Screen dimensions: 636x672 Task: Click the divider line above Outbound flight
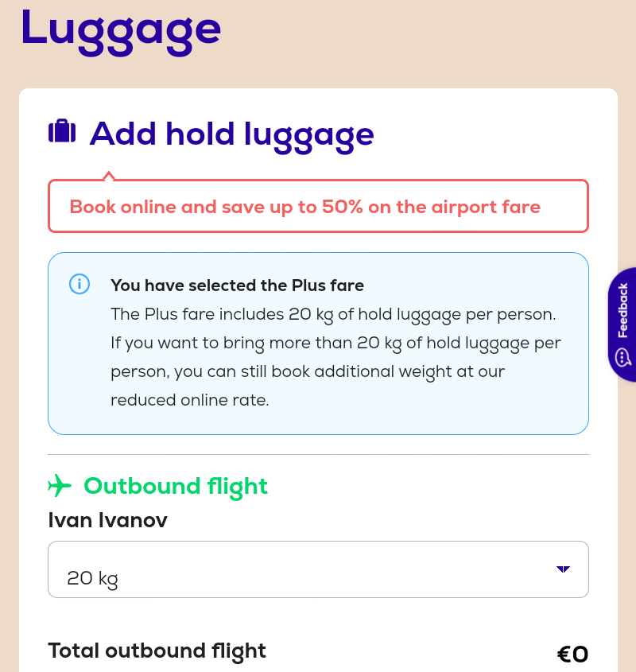[318, 454]
